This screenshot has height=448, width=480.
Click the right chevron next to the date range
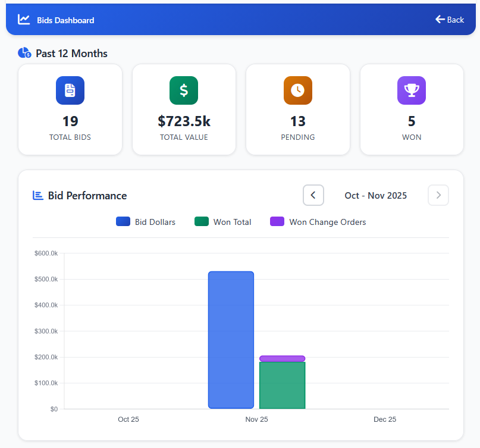coord(438,195)
